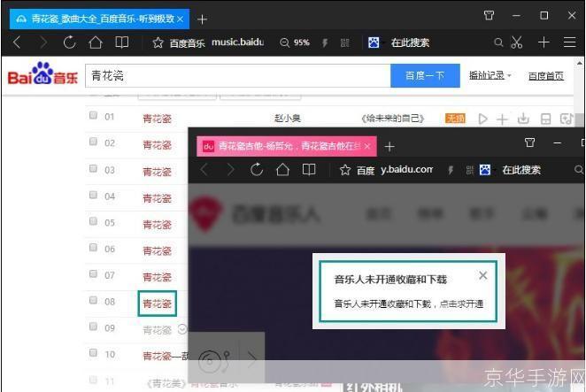
Task: Add song 01 to playlist with plus icon
Action: pos(502,119)
